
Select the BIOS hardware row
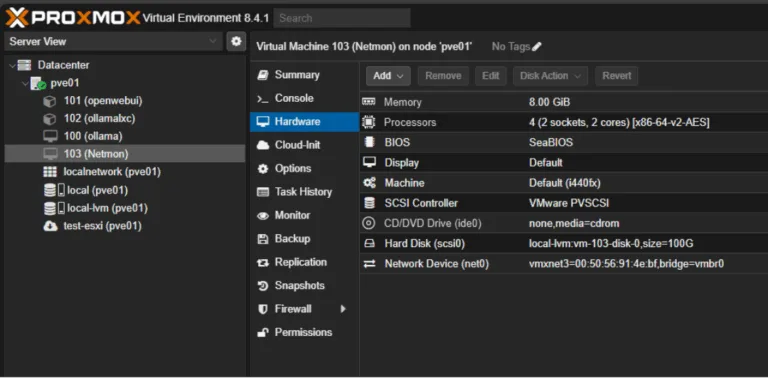coord(564,142)
